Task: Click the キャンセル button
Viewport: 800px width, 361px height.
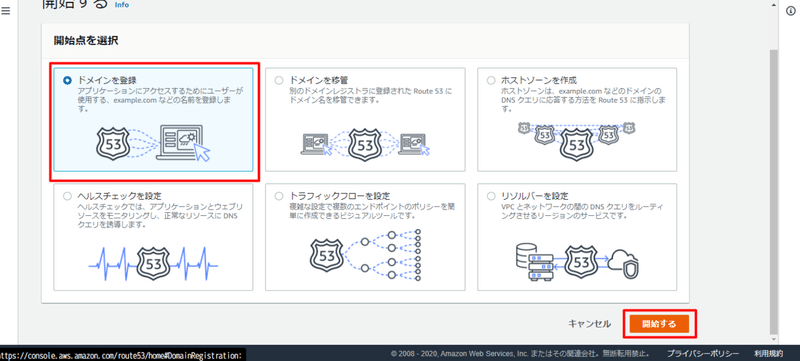Action: click(589, 324)
